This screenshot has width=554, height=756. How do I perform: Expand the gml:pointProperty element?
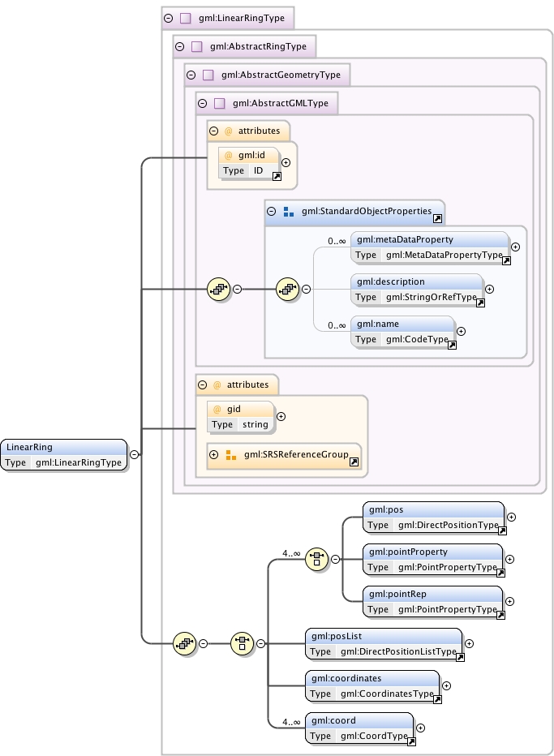pos(509,559)
